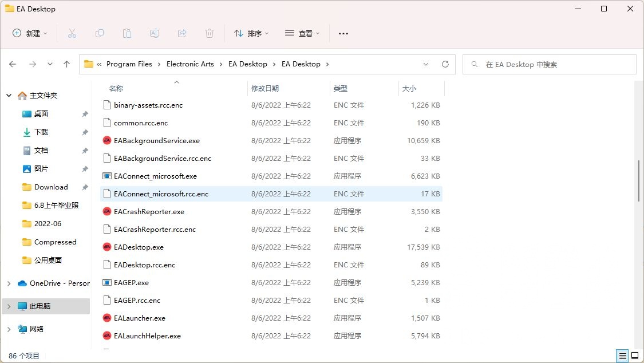Click the Refresh icon next to the address bar
The width and height of the screenshot is (644, 363).
point(445,64)
